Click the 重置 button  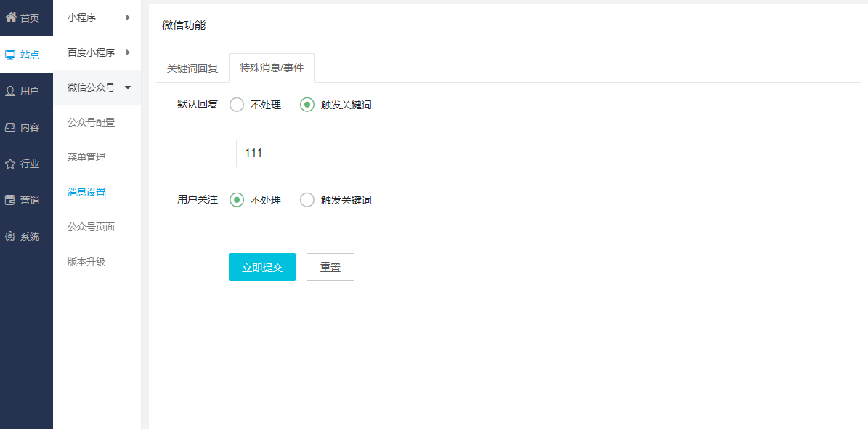[330, 267]
